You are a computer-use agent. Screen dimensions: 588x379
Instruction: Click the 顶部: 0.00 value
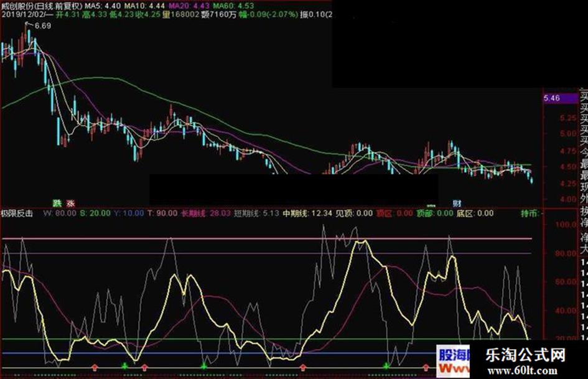[x=435, y=213]
